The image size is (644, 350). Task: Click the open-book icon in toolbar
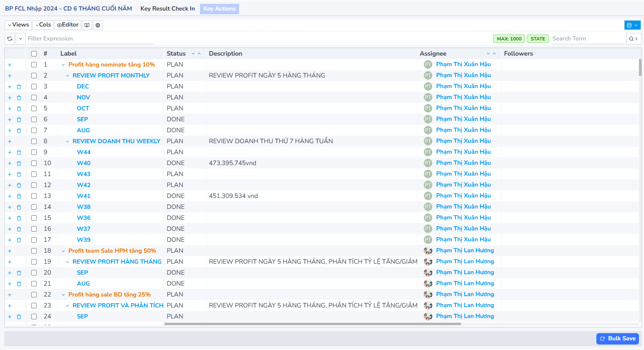[87, 25]
